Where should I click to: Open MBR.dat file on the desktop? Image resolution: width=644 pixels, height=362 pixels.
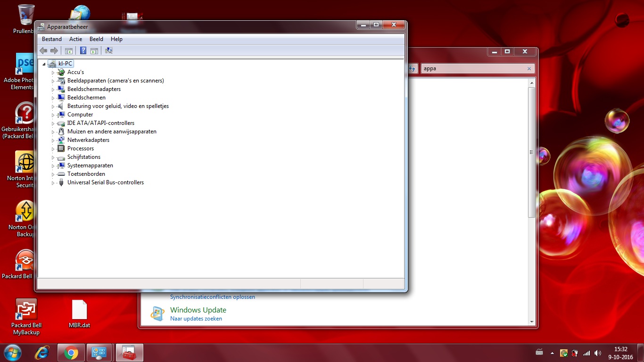click(x=79, y=314)
